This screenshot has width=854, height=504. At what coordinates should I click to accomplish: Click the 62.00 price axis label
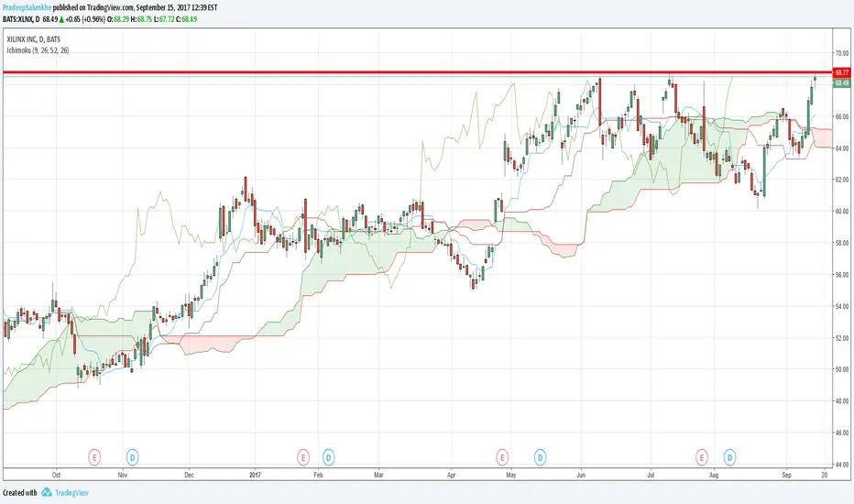pos(842,180)
